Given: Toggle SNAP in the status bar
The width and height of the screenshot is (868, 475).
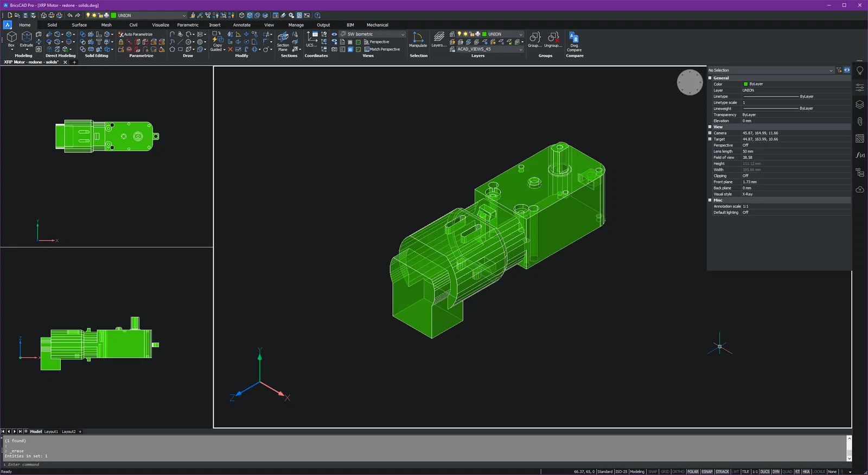Looking at the screenshot, I should click(x=653, y=472).
